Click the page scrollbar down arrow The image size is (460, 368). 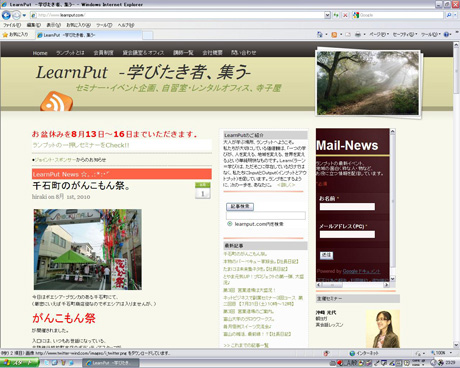456,345
